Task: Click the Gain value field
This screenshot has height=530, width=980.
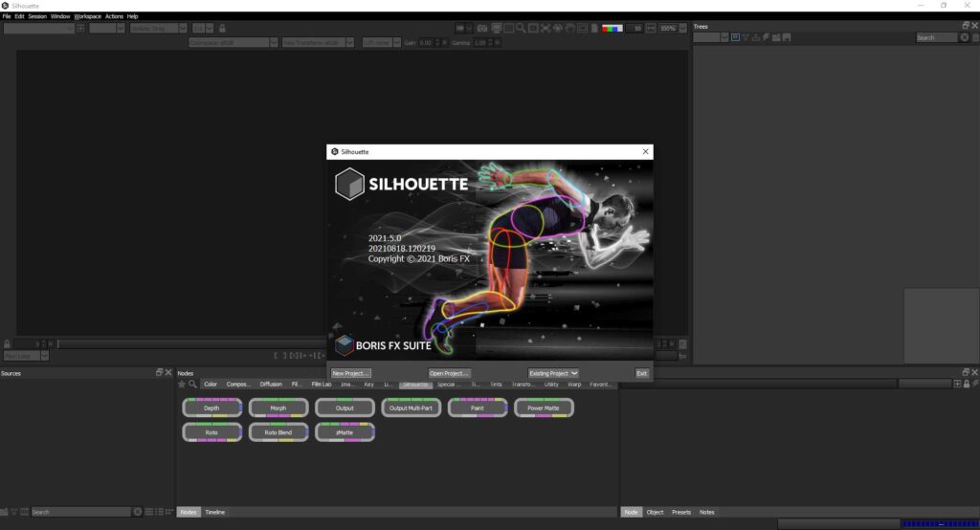Action: (426, 42)
